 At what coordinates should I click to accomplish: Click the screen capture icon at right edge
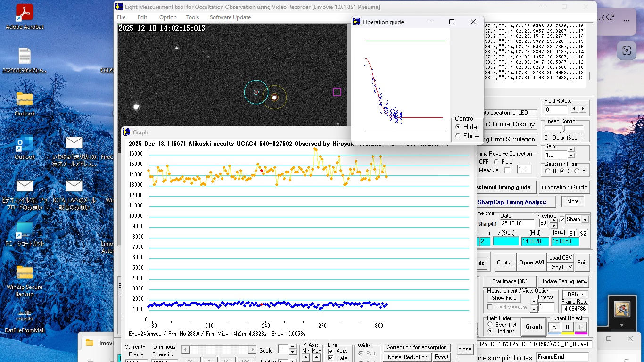[x=626, y=50]
